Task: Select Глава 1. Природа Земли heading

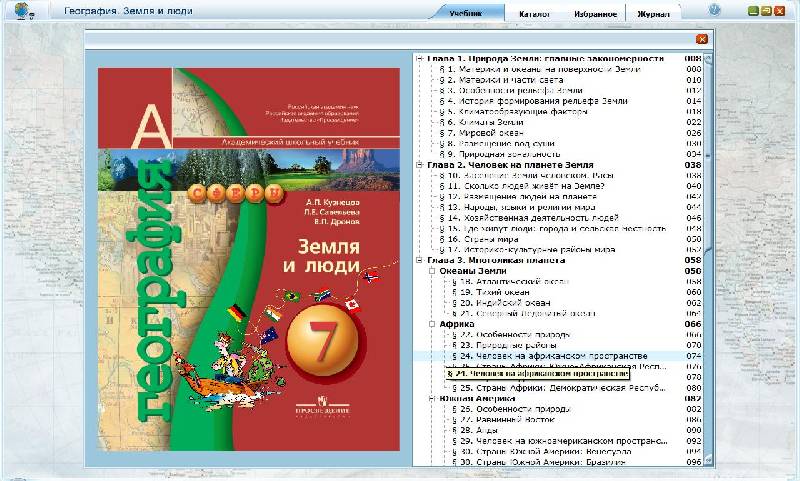Action: click(x=545, y=59)
